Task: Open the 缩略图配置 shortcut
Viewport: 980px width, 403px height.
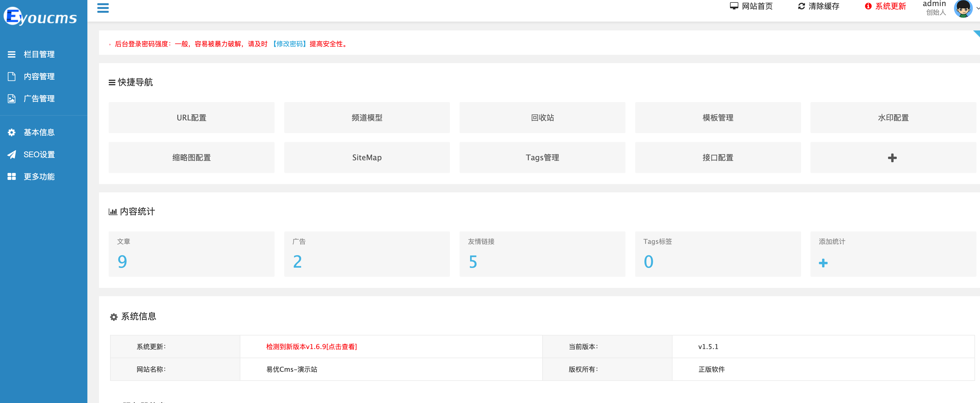Action: click(191, 157)
